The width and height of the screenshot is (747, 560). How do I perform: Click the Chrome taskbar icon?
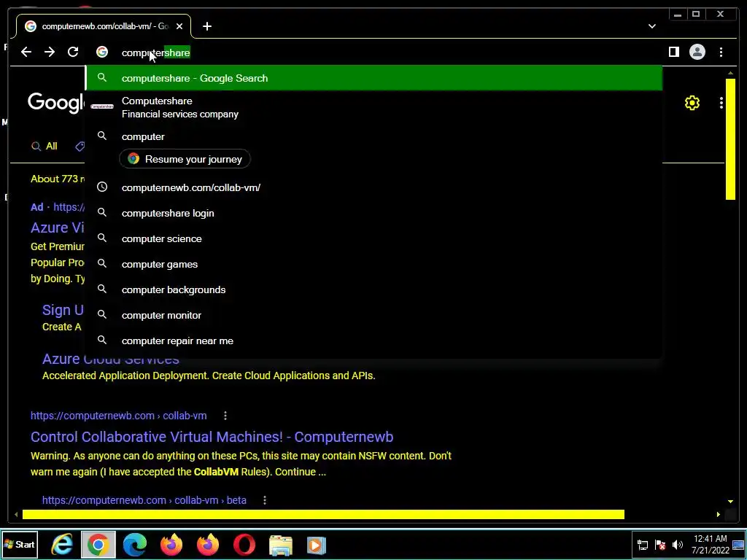pos(98,545)
